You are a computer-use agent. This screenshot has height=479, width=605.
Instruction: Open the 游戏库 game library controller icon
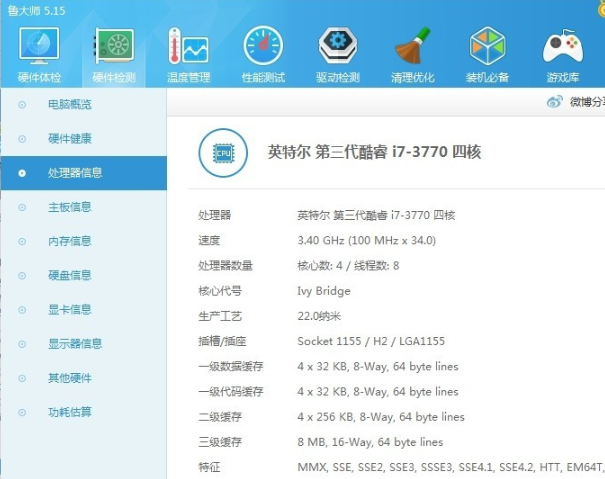pyautogui.click(x=563, y=46)
